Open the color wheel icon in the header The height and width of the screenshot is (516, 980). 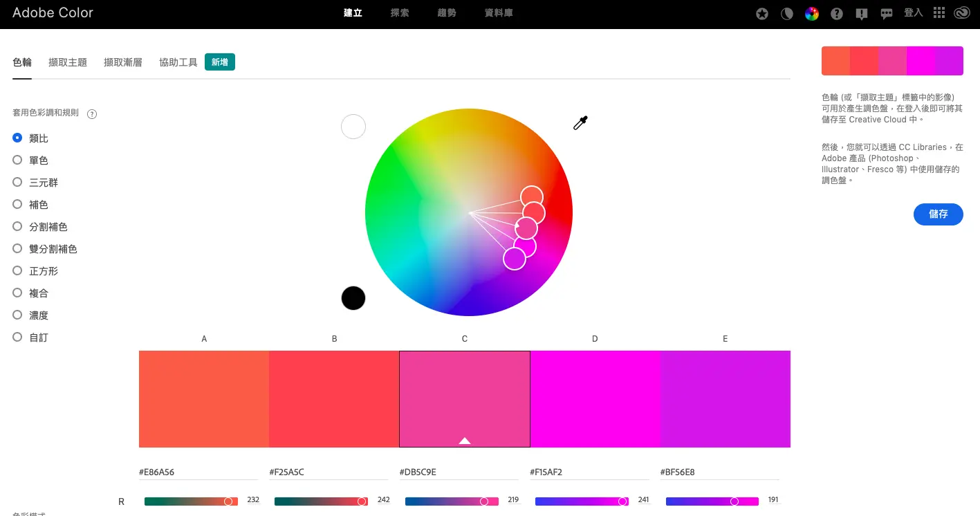click(812, 13)
